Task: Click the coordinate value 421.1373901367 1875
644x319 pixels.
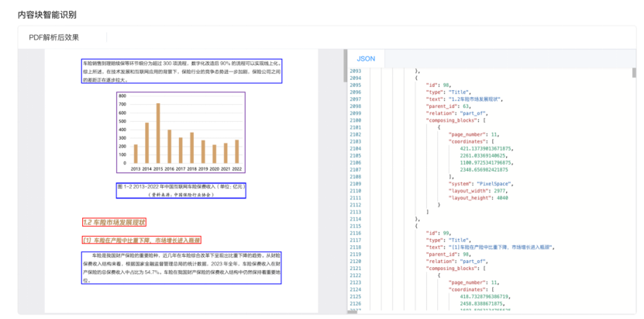Action: tap(487, 148)
